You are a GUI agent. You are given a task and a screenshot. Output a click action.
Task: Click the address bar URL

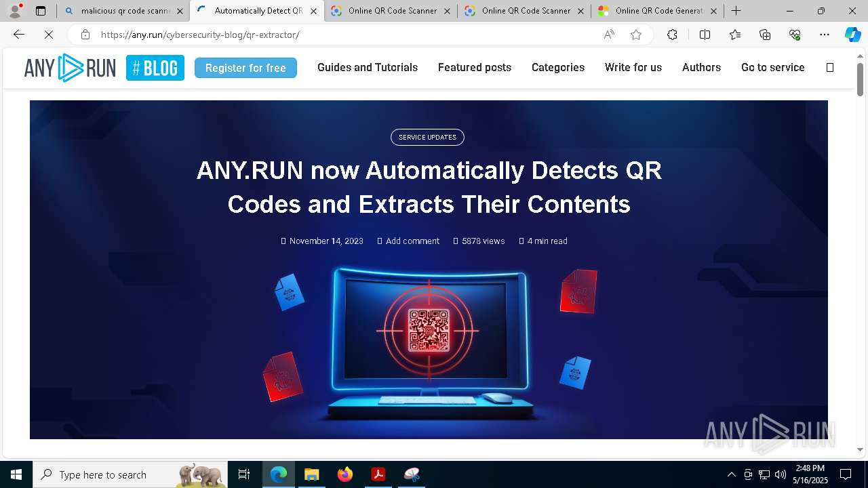[x=200, y=35]
